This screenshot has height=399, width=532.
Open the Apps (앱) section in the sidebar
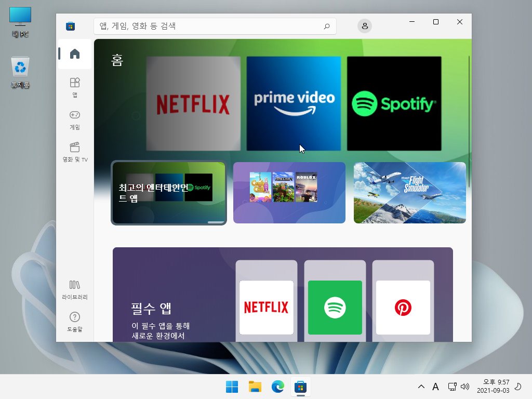75,87
